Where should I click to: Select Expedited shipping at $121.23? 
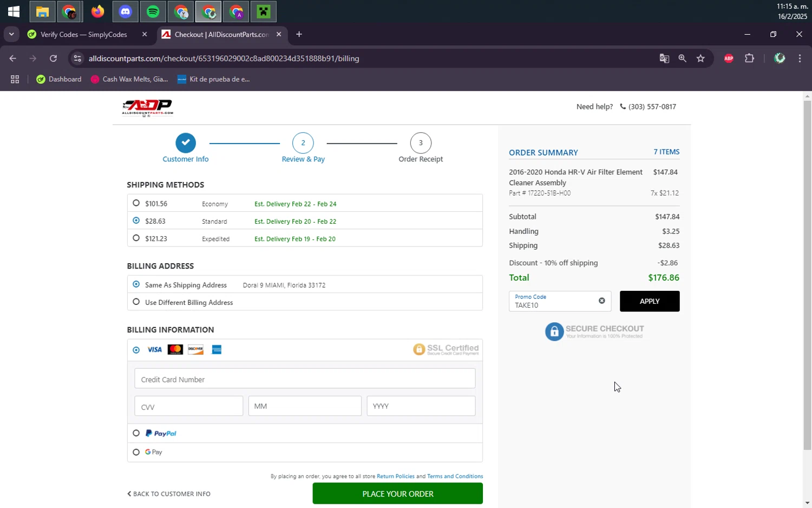coord(136,238)
